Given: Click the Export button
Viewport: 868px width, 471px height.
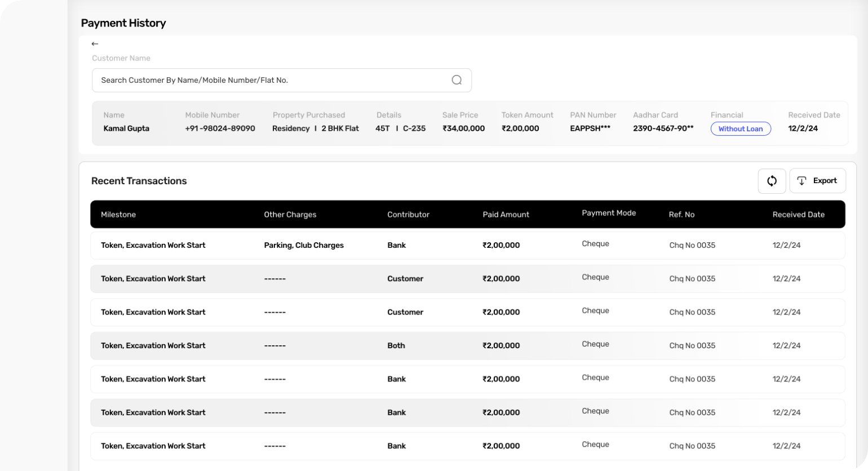Looking at the screenshot, I should point(817,181).
